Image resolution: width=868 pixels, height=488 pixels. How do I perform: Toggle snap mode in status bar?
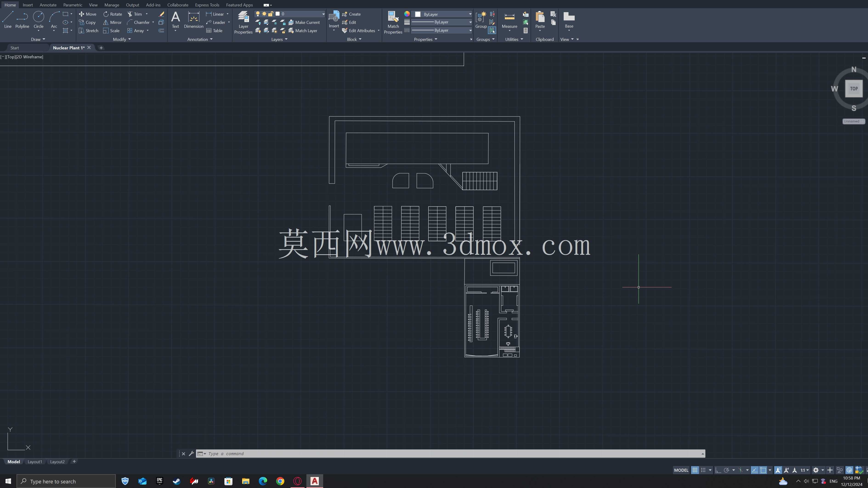703,470
